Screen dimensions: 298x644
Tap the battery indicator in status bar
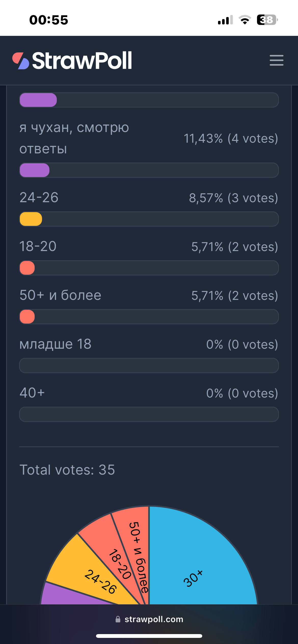pyautogui.click(x=267, y=20)
